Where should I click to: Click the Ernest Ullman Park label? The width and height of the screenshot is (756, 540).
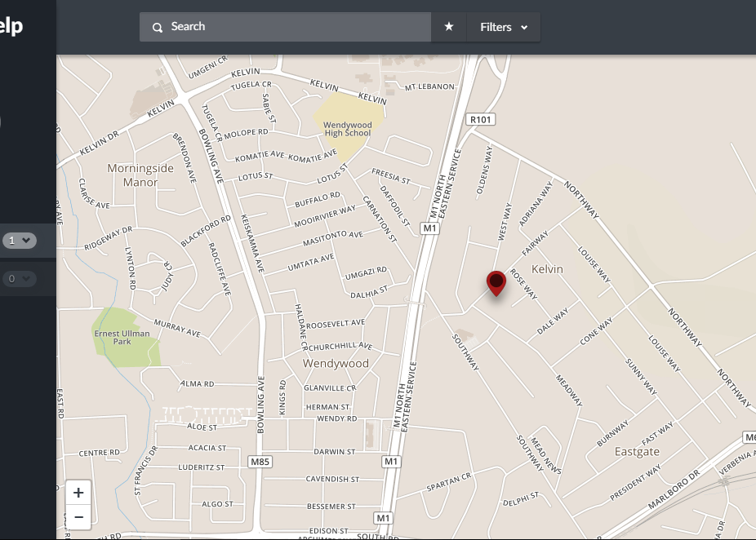click(122, 337)
